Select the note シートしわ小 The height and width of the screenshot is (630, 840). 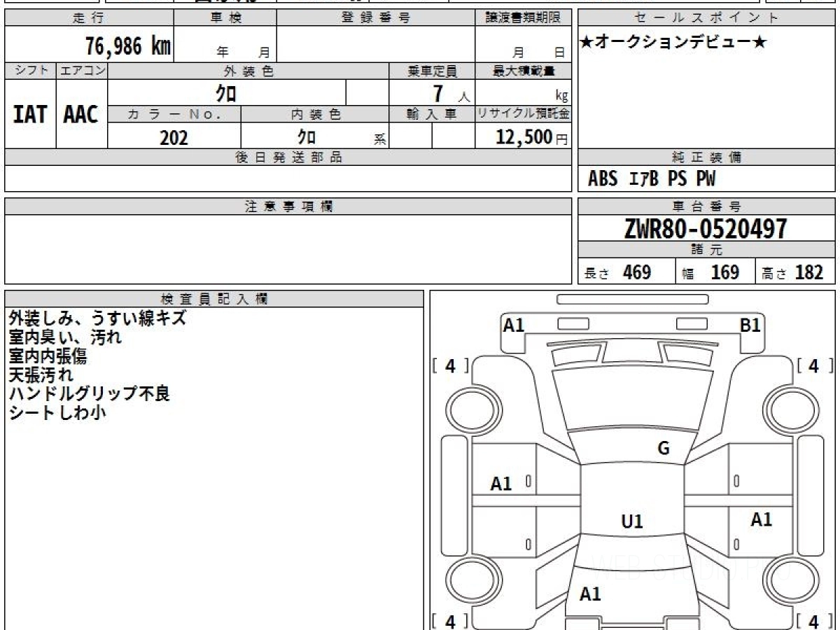[x=57, y=412]
